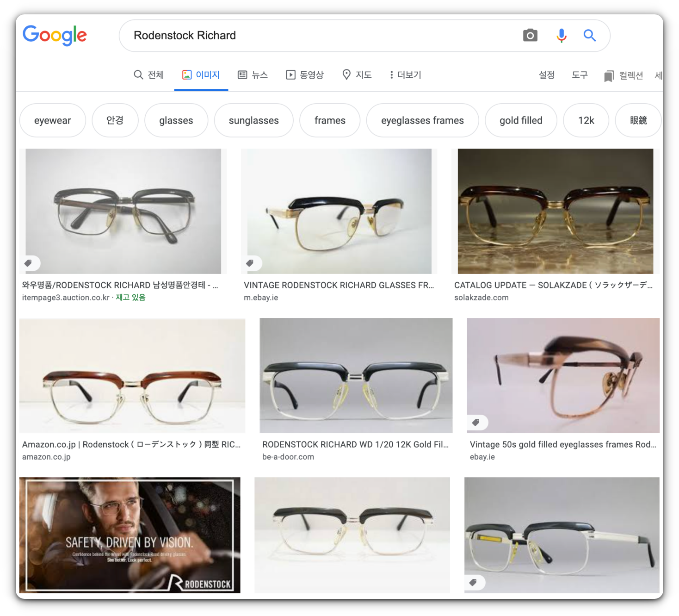The image size is (679, 616).
Task: Open CATALOG UPDATE — SOLAKZADE link
Action: pos(553,285)
